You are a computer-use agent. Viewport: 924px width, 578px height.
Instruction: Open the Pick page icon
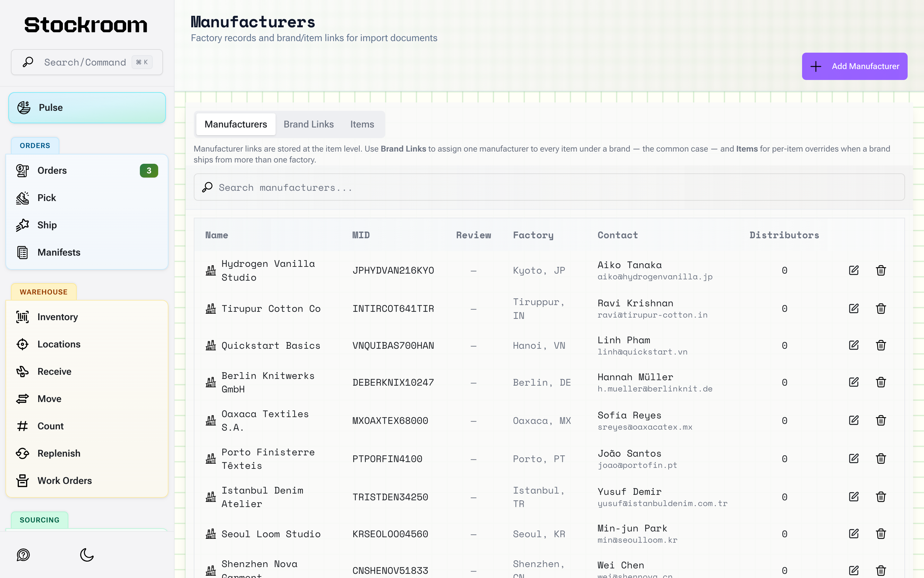22,197
